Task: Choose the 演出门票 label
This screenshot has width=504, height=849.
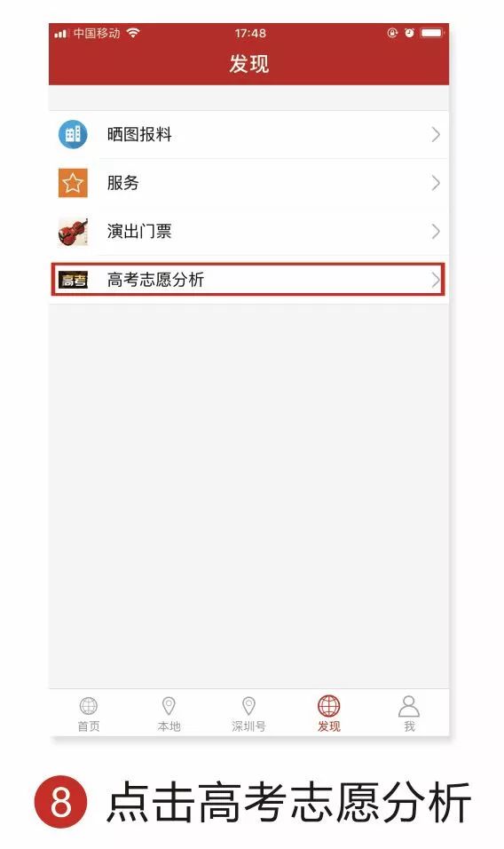Action: click(x=139, y=232)
